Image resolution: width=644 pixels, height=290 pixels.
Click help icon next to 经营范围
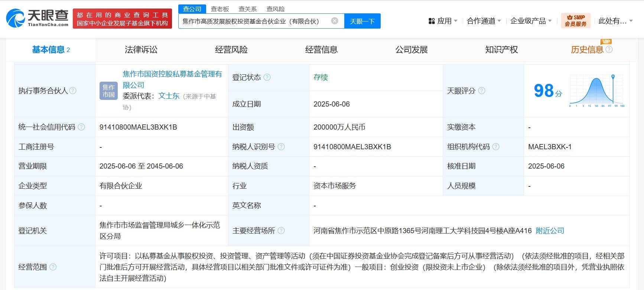(x=53, y=267)
